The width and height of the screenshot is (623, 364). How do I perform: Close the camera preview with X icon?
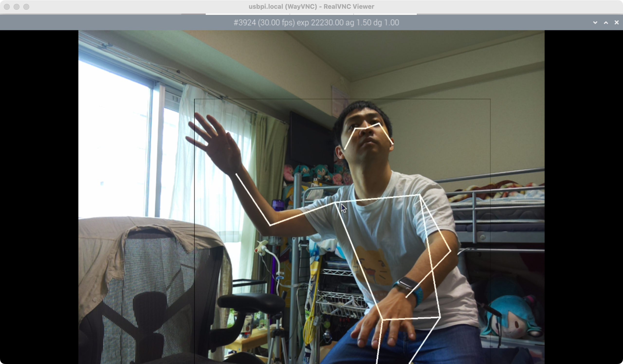point(616,23)
